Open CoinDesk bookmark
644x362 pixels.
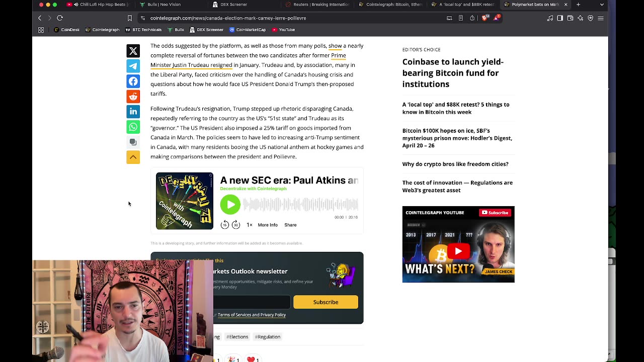click(66, 30)
